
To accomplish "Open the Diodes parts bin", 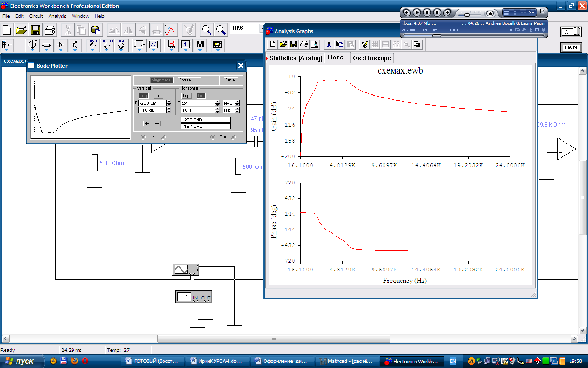I will click(61, 45).
